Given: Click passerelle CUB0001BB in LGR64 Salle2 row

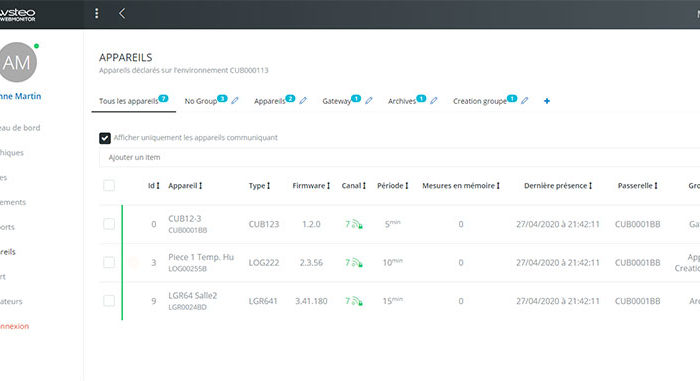Looking at the screenshot, I should tap(638, 301).
